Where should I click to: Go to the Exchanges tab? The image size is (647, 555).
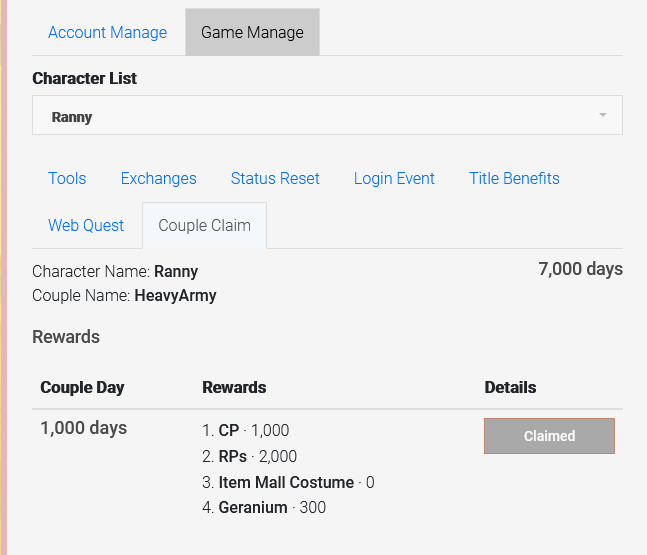[158, 178]
